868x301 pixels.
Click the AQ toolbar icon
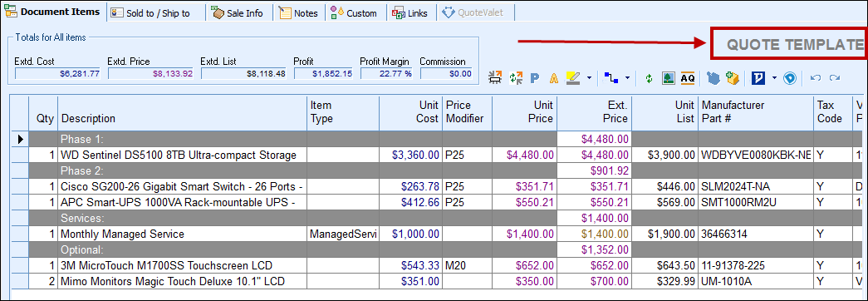[688, 78]
